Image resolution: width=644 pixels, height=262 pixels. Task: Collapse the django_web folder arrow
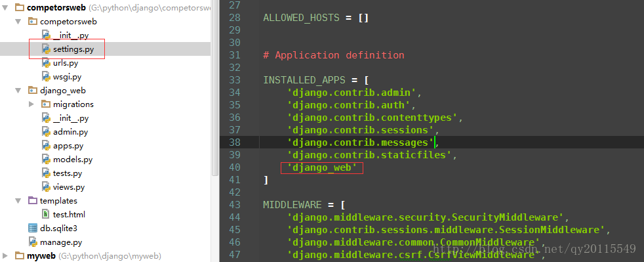(x=18, y=91)
